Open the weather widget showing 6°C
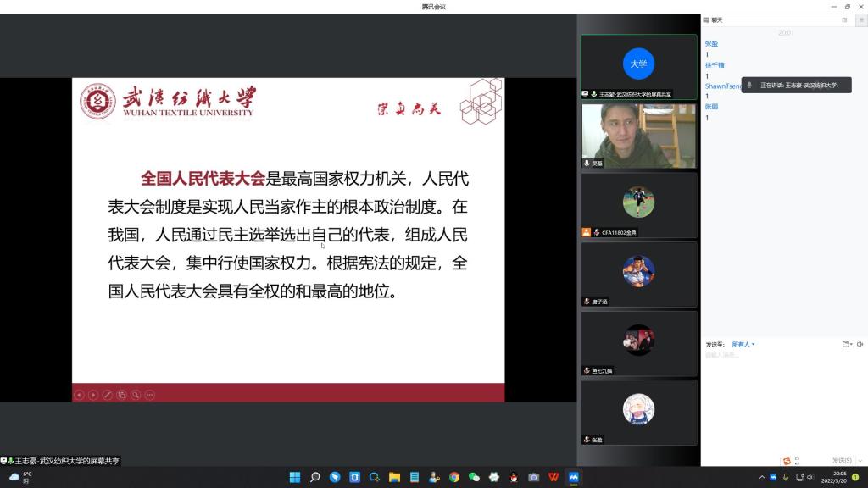The image size is (868, 488). [20, 477]
